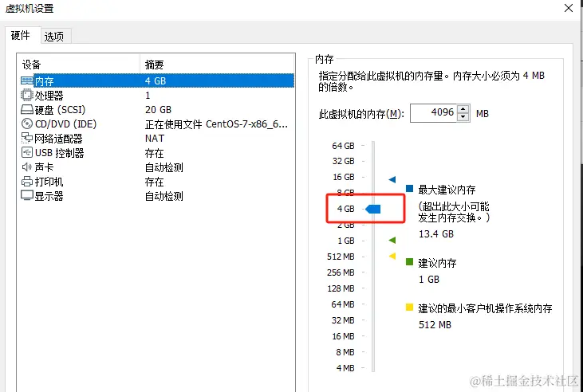Select the 网络适配器 device row

tap(157, 139)
